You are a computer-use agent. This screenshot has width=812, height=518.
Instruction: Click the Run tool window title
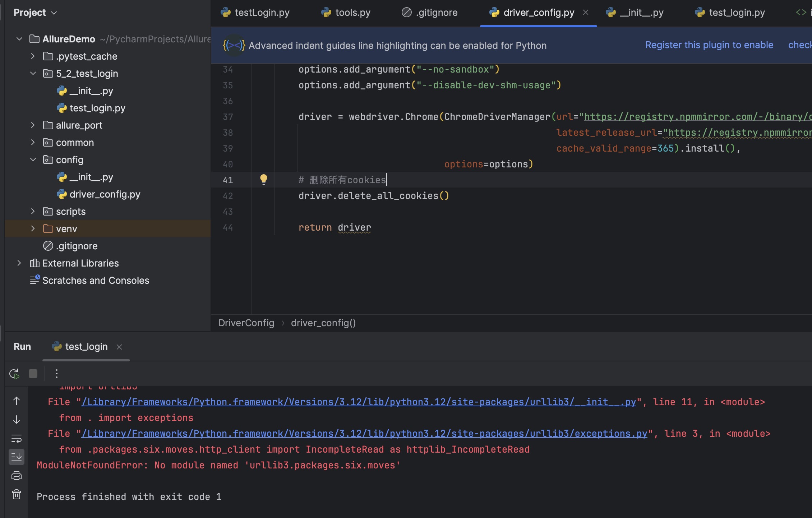coord(22,347)
